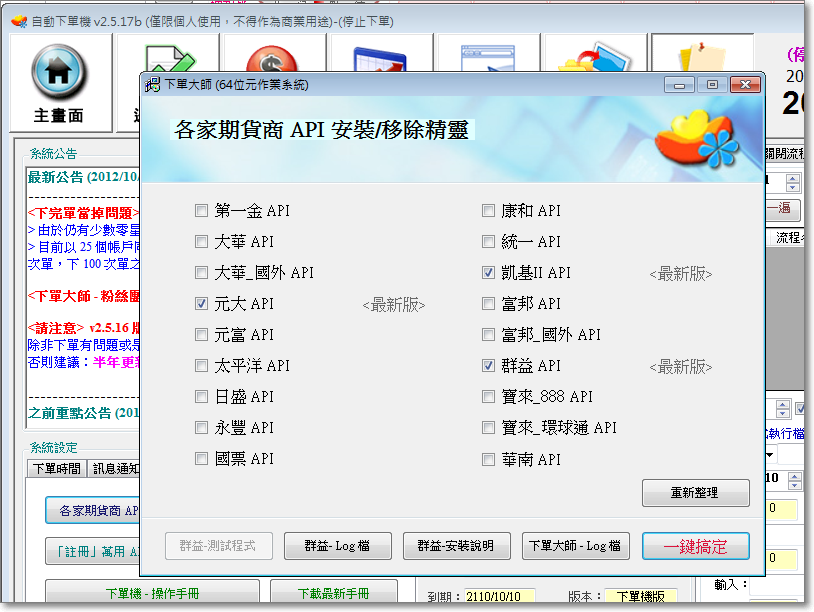Select the 元富 API checkbox

[x=201, y=335]
